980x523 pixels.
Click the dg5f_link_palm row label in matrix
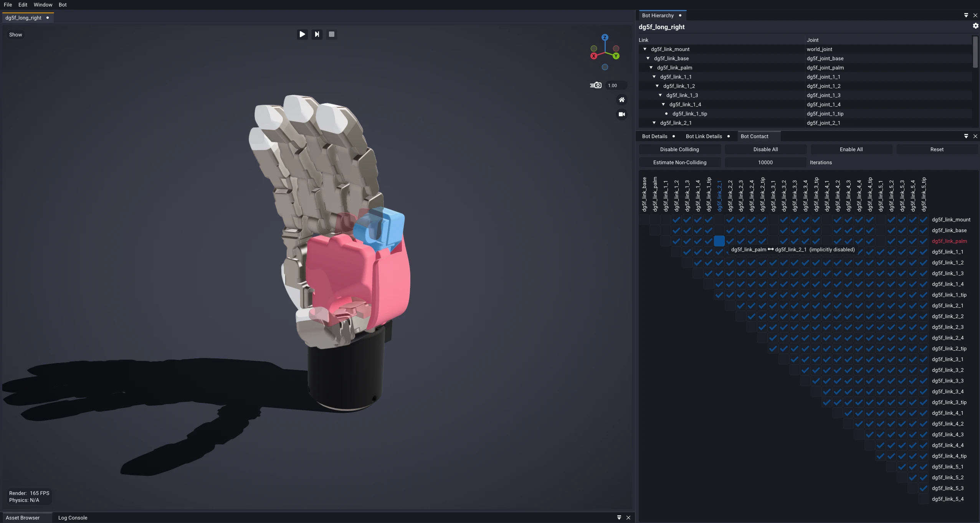point(949,241)
